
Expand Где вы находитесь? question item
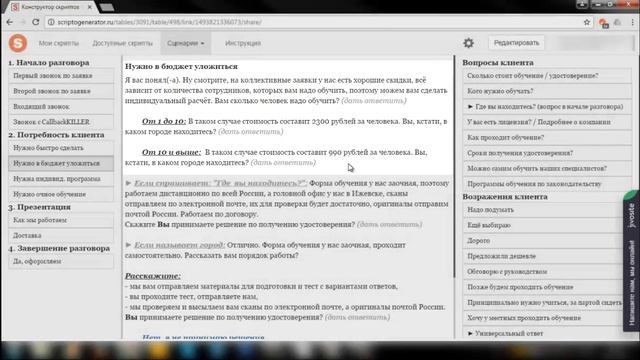[547, 107]
